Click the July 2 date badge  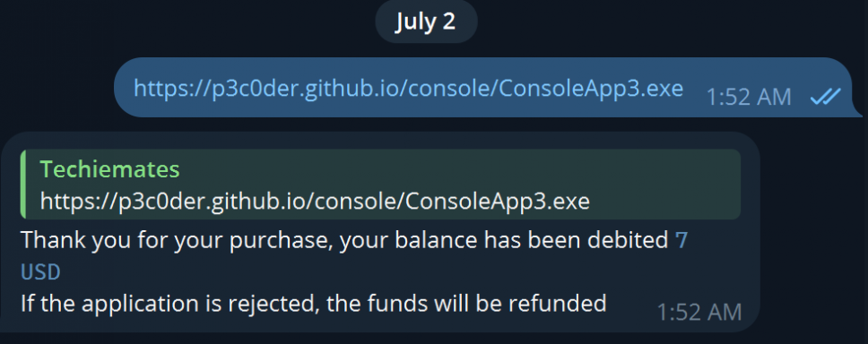426,21
